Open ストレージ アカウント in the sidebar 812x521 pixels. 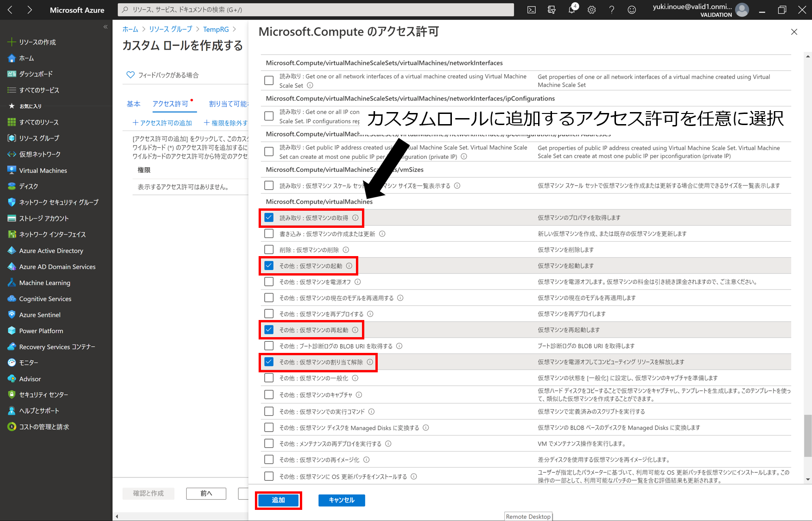44,219
